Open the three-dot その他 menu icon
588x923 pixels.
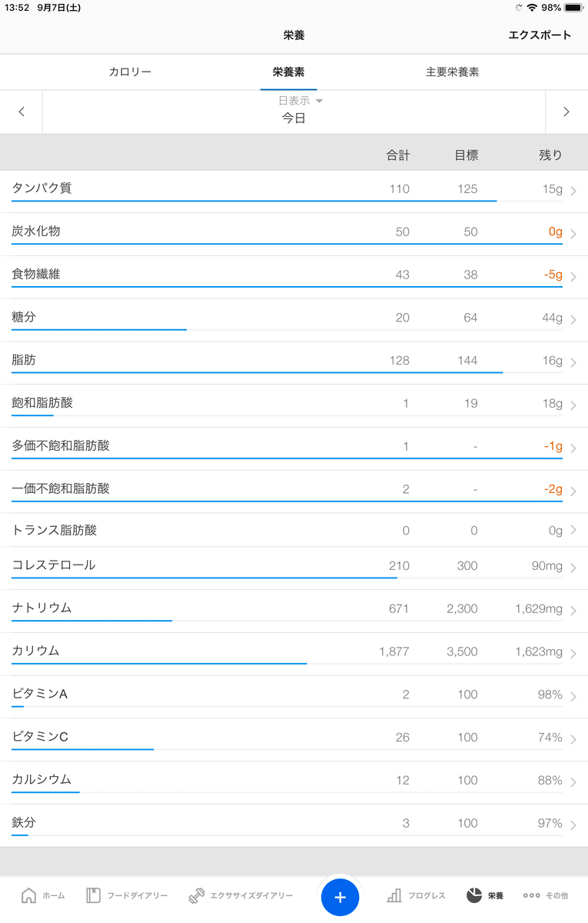531,895
